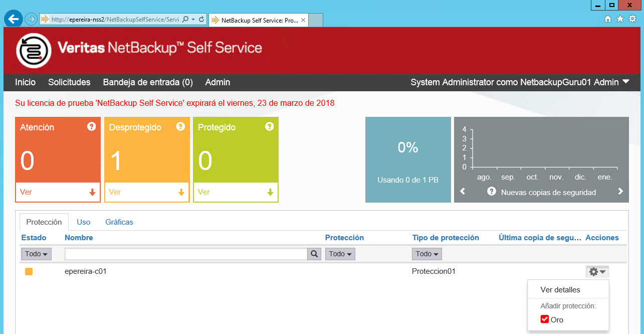This screenshot has height=334, width=644.
Task: Click Ver link on Protegido tile
Action: click(203, 192)
